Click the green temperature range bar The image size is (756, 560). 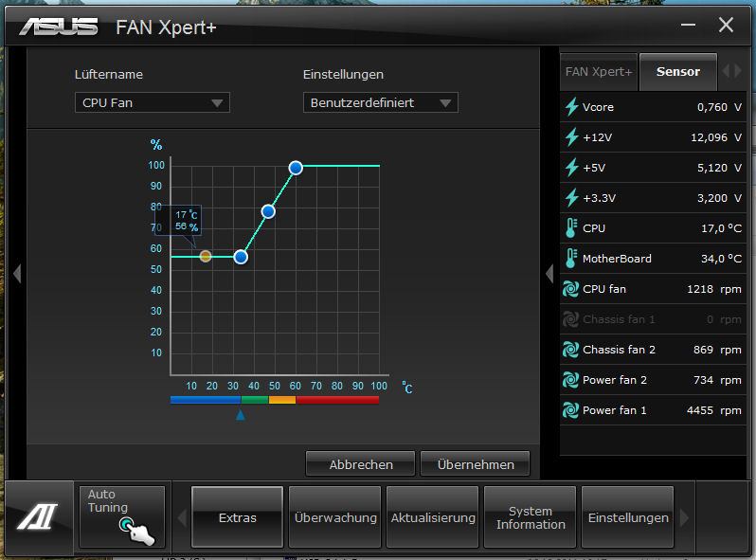pyautogui.click(x=255, y=399)
